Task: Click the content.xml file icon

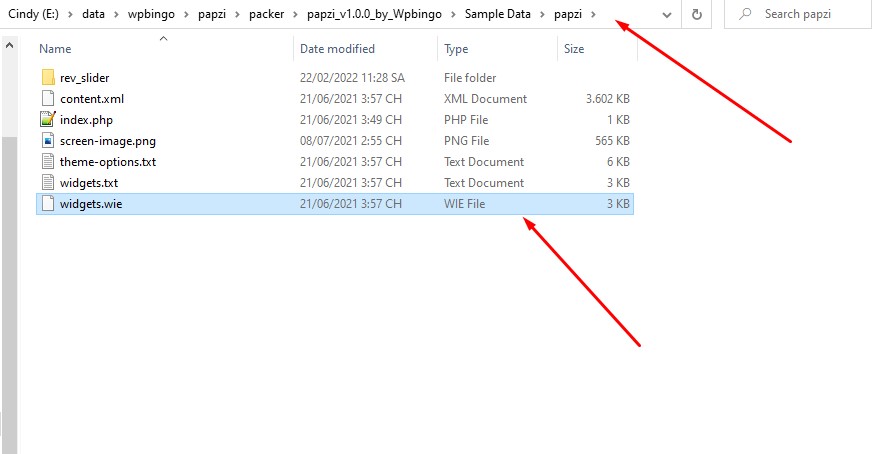Action: point(48,99)
